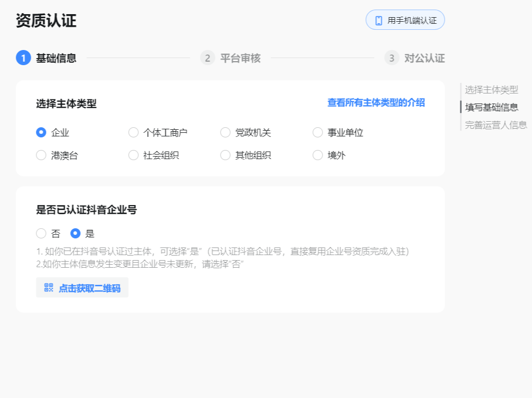The width and height of the screenshot is (532, 398).
Task: Go to 选择主体类型 section in sidebar
Action: tap(493, 90)
